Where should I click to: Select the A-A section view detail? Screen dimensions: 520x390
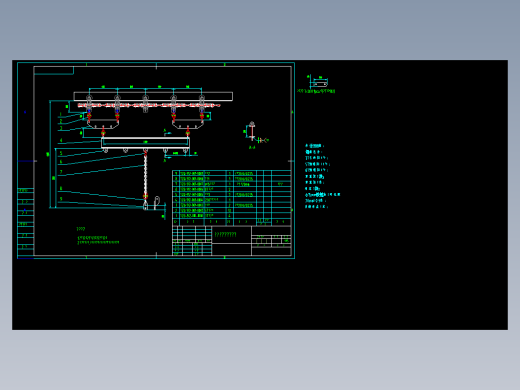(256, 135)
